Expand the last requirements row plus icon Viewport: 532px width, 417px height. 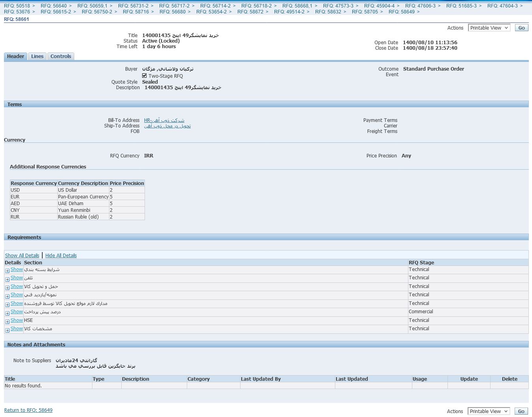pyautogui.click(x=7, y=330)
